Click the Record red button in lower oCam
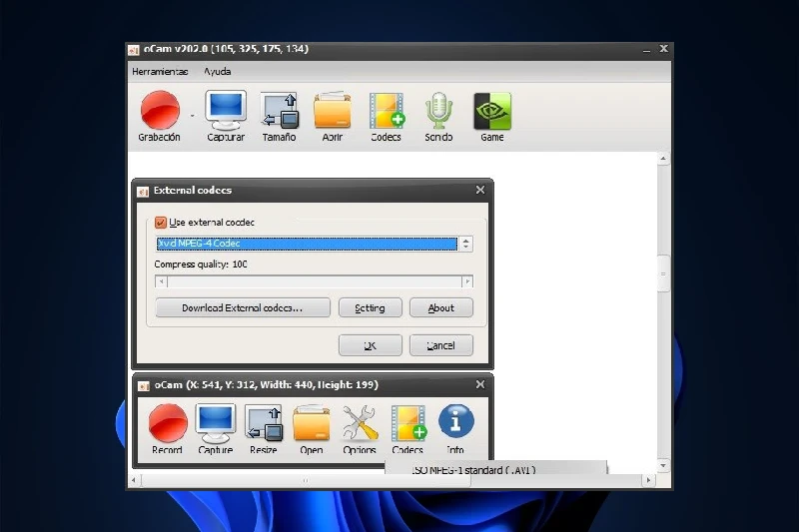The width and height of the screenshot is (799, 532). 168,423
